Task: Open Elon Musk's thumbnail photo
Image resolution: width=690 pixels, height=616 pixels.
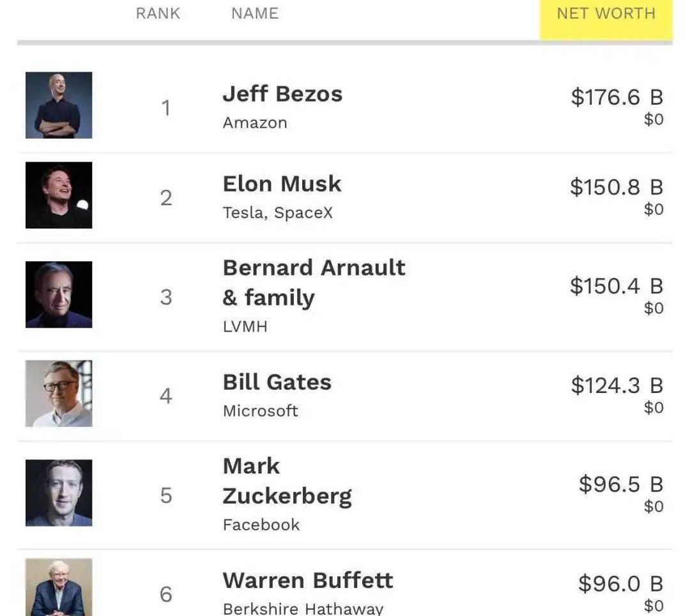Action: [59, 195]
